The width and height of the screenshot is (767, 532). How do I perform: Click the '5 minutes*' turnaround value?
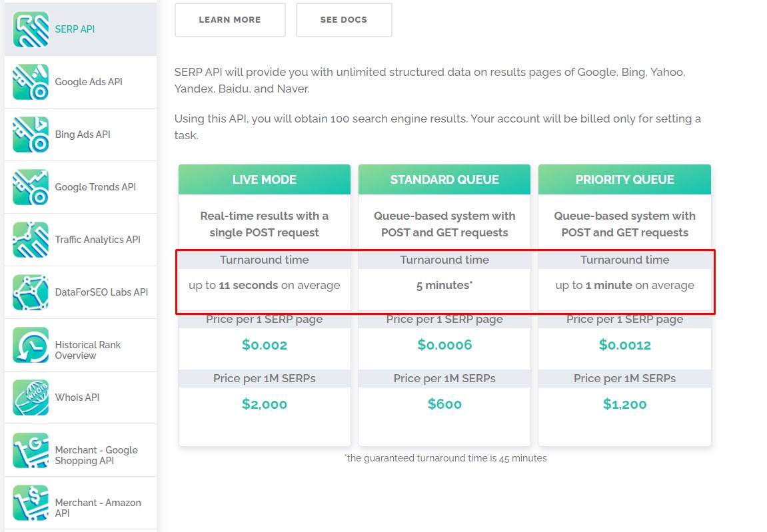click(444, 285)
